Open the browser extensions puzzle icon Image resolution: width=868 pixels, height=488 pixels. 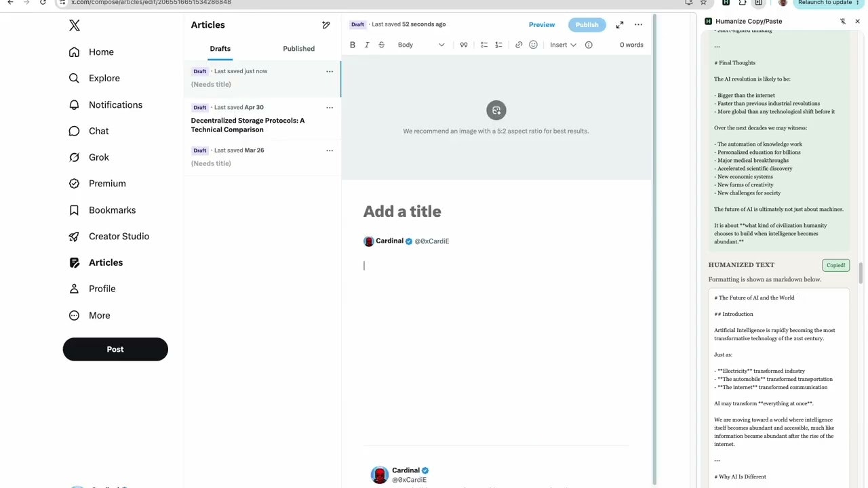(x=743, y=3)
